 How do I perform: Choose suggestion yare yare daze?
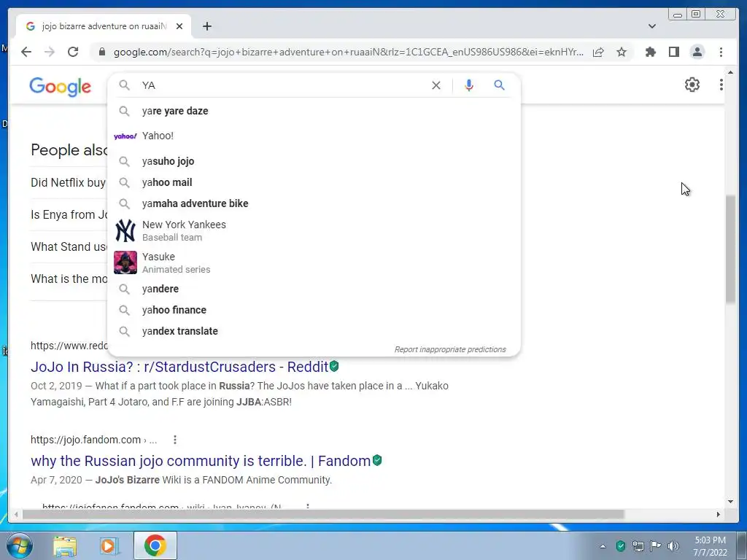[314, 111]
